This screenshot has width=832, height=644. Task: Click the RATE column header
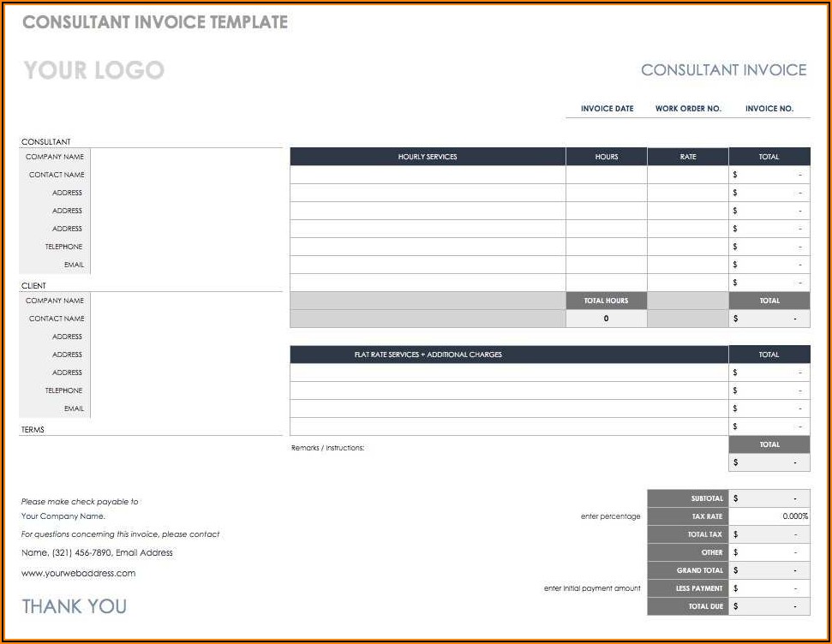[688, 157]
